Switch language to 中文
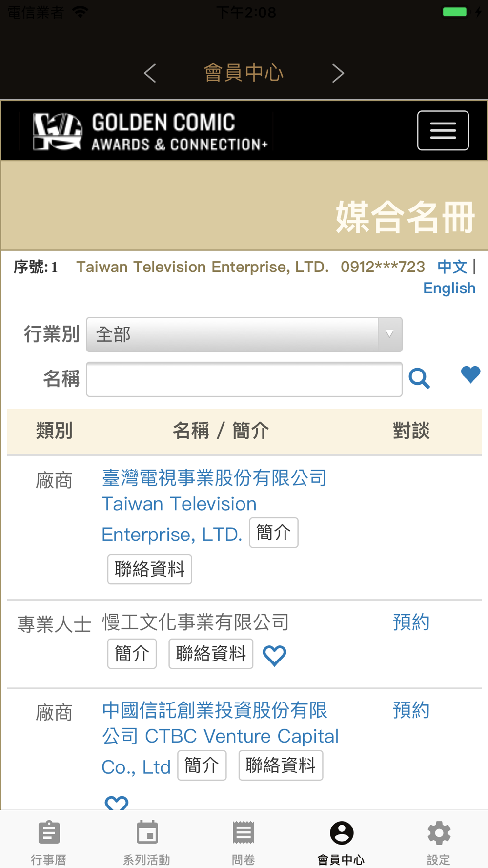Screen dimensions: 488x868 tap(452, 267)
